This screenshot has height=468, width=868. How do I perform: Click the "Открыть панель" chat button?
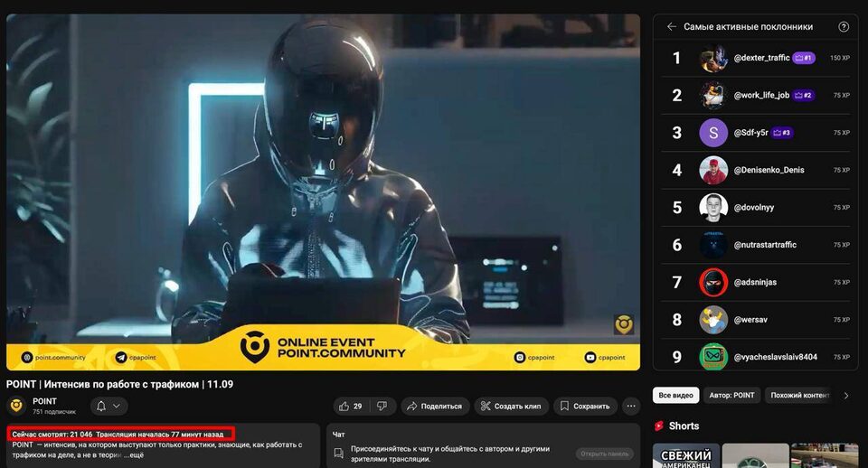click(x=605, y=454)
